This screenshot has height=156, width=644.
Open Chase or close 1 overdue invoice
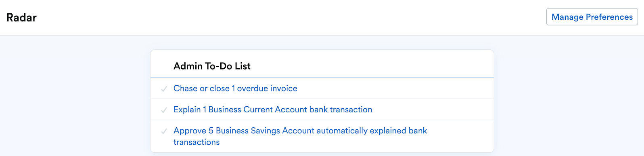[235, 89]
